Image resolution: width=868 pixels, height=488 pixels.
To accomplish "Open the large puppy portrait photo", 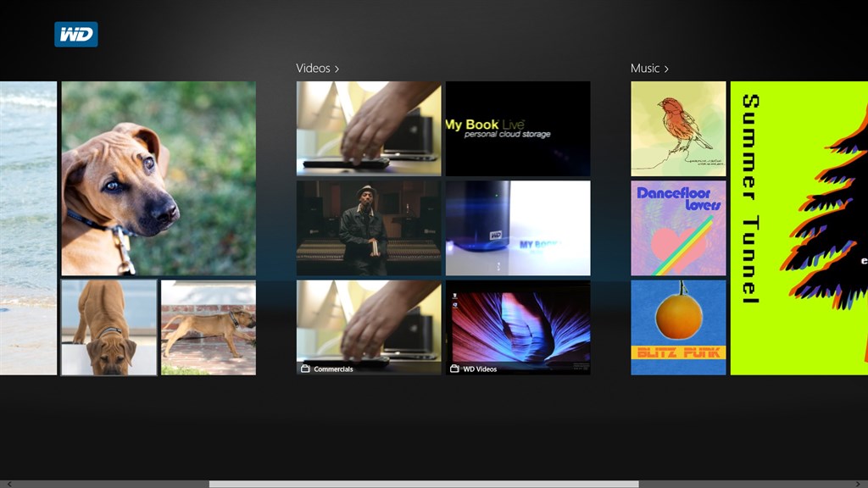I will pos(159,179).
